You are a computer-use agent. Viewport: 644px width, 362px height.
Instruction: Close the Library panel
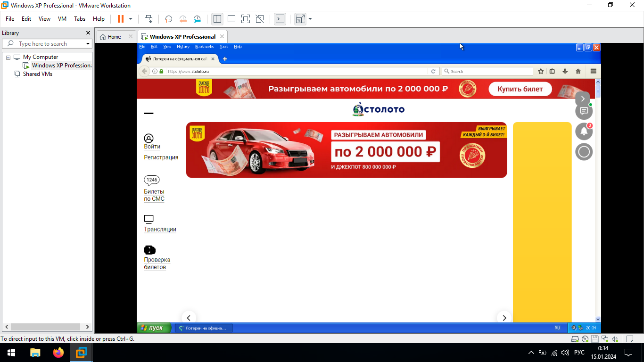pos(88,33)
